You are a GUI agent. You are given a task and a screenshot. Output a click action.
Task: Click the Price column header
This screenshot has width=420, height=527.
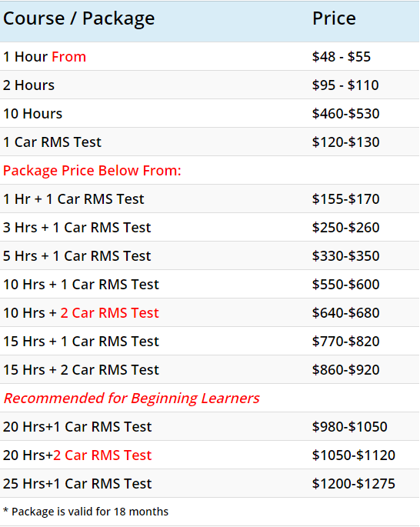[334, 18]
